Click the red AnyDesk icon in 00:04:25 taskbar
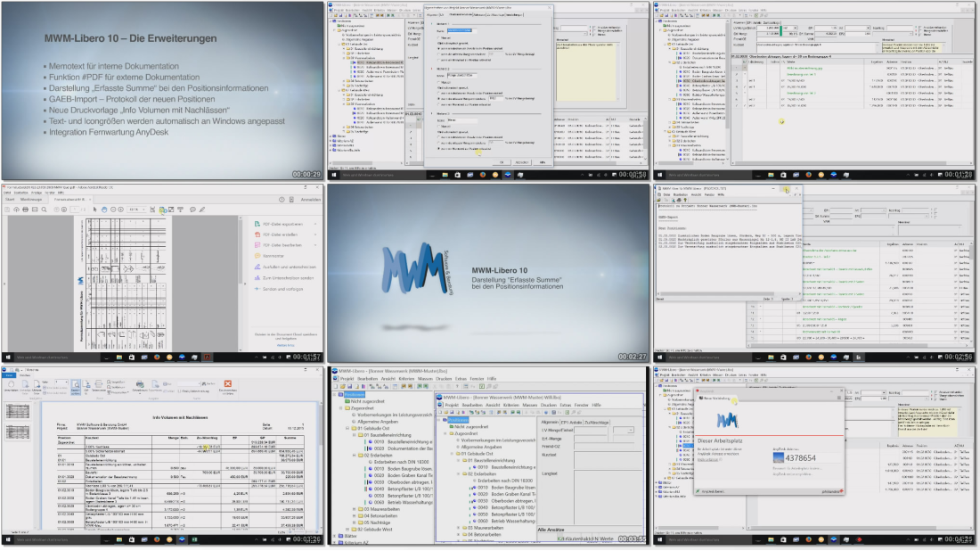The width and height of the screenshot is (980, 551). tap(859, 539)
